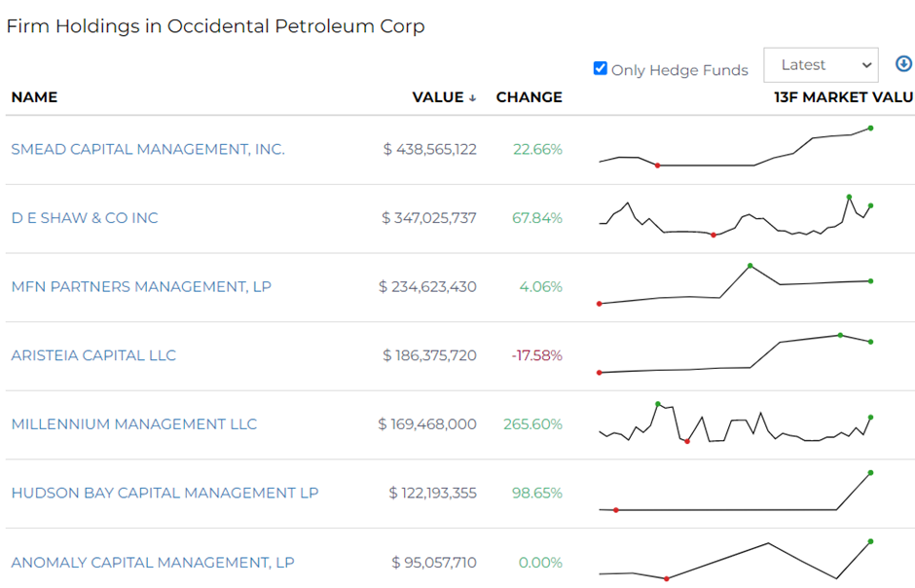
Task: Open MFN Partners Management, LP link
Action: point(141,287)
